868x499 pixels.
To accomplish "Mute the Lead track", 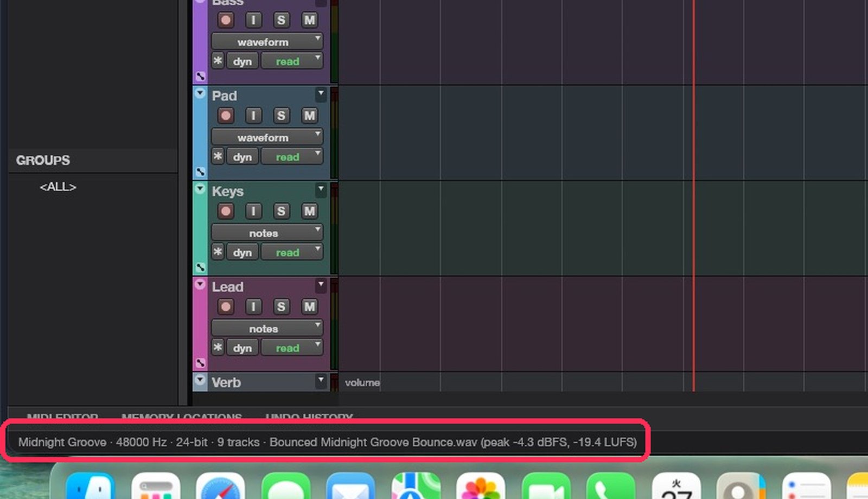I will [x=309, y=306].
